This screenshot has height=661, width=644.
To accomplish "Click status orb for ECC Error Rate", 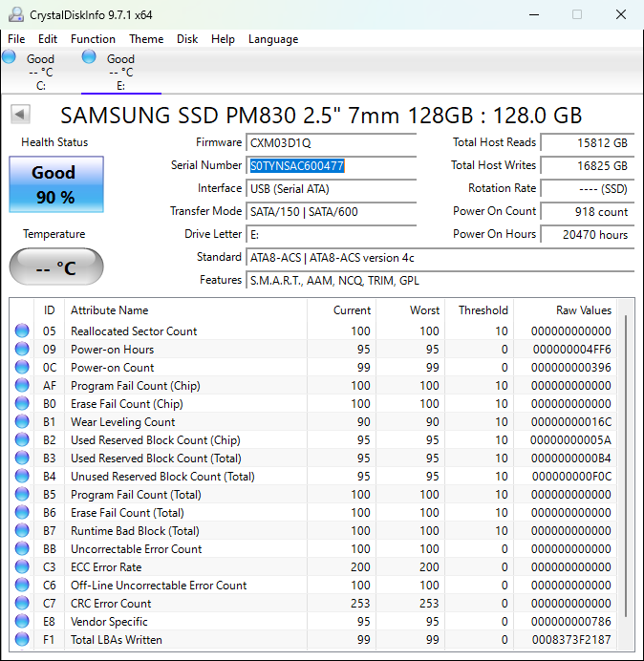I will (x=22, y=566).
